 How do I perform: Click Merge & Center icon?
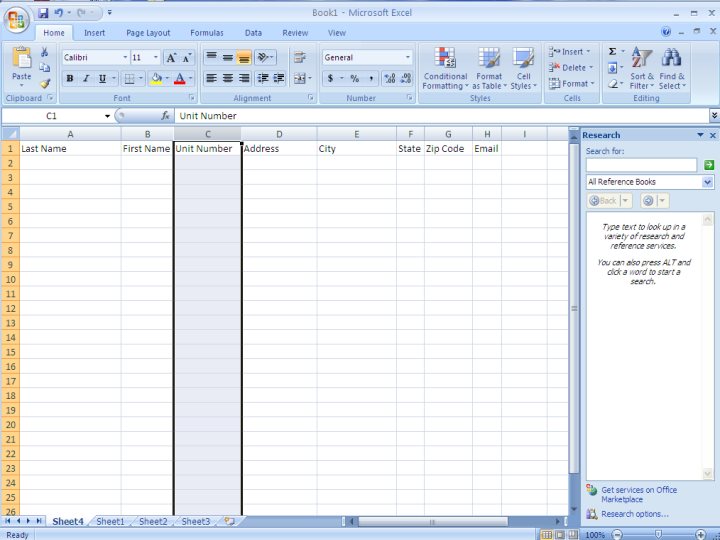[x=299, y=79]
